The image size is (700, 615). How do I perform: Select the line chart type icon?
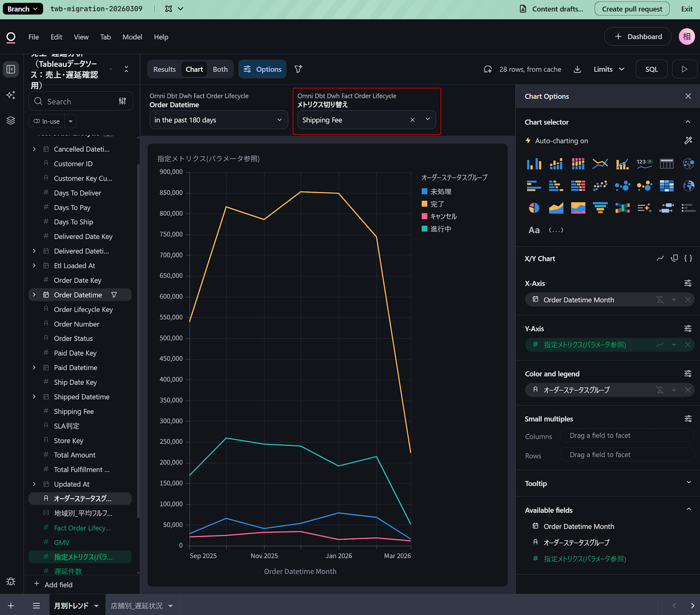[600, 164]
